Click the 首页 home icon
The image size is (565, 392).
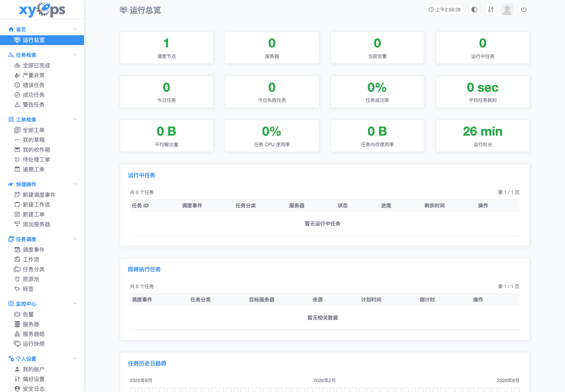(x=11, y=29)
